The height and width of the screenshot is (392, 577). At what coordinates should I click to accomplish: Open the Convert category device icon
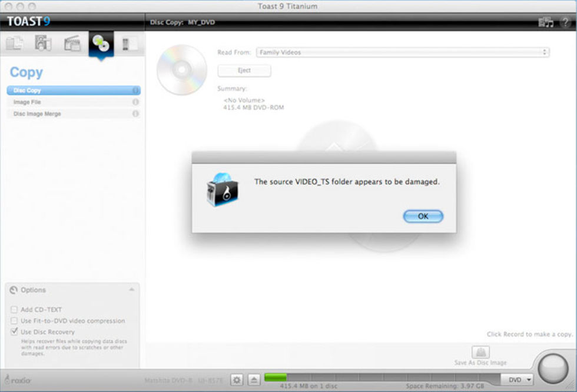click(x=126, y=44)
